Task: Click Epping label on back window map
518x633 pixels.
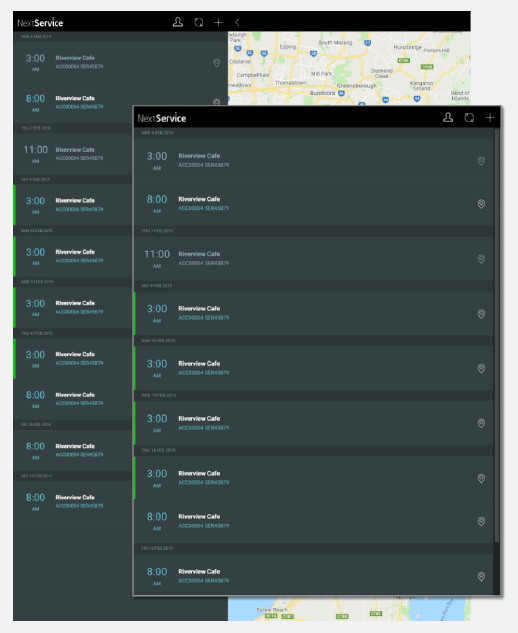Action: click(x=287, y=47)
